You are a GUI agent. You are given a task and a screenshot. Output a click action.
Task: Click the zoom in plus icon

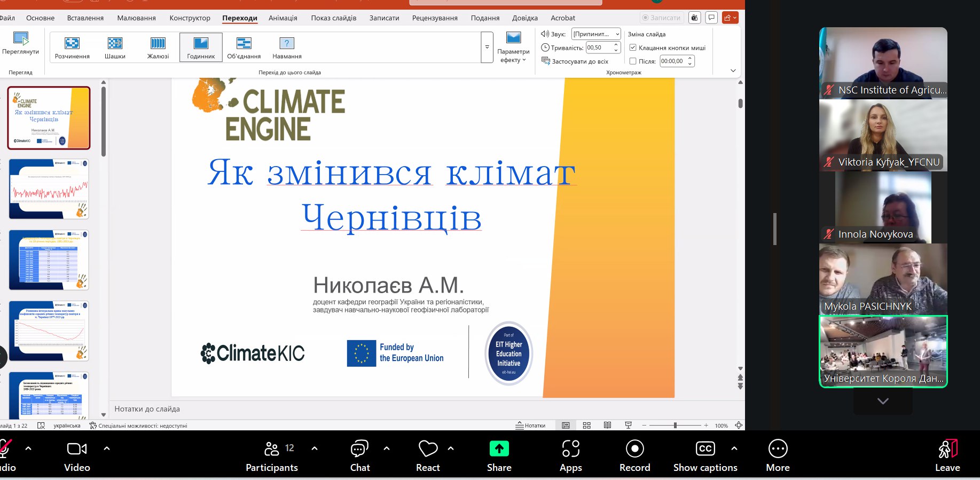pyautogui.click(x=706, y=426)
